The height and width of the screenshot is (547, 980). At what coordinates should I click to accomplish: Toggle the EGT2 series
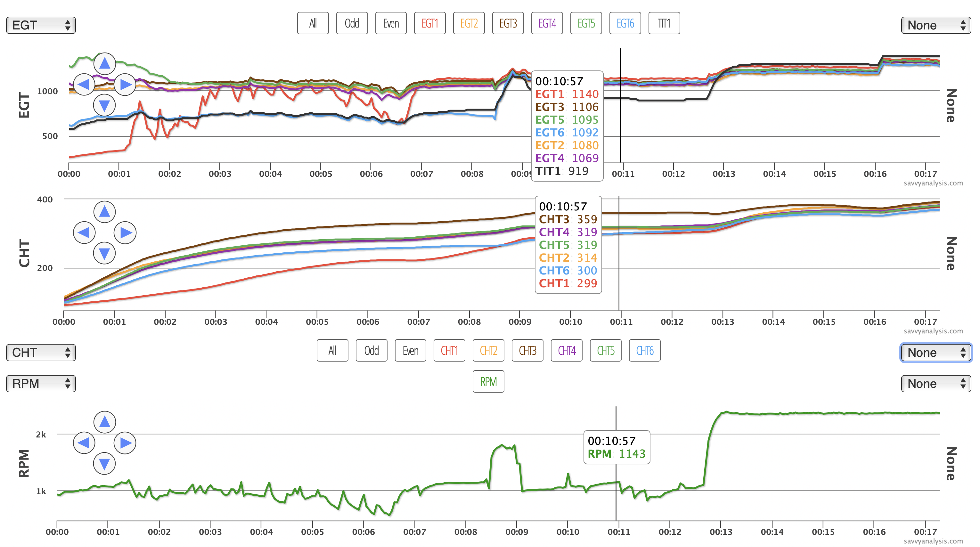pyautogui.click(x=469, y=23)
